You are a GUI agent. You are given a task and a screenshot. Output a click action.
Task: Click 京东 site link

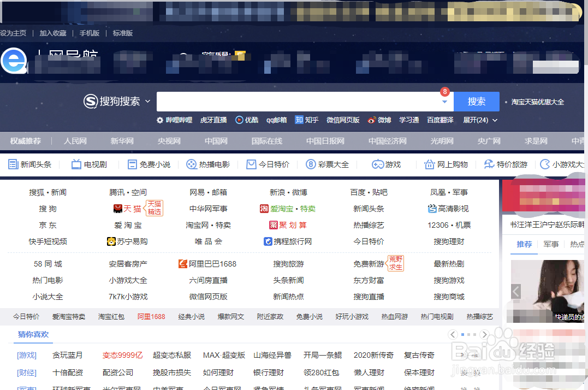(x=47, y=225)
